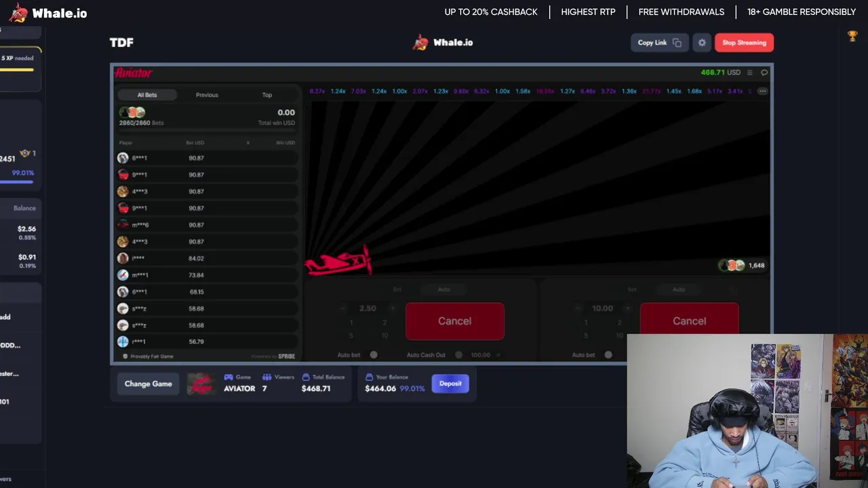Choose quick amount 5 in the right bet panel
868x488 pixels.
point(586,335)
